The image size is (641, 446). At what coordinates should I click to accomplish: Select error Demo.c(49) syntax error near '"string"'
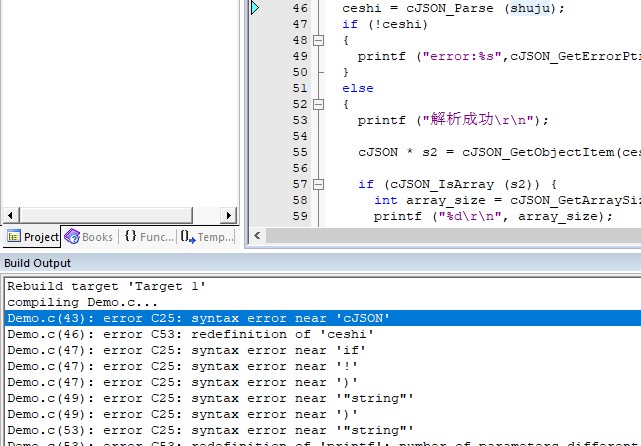coord(323,398)
